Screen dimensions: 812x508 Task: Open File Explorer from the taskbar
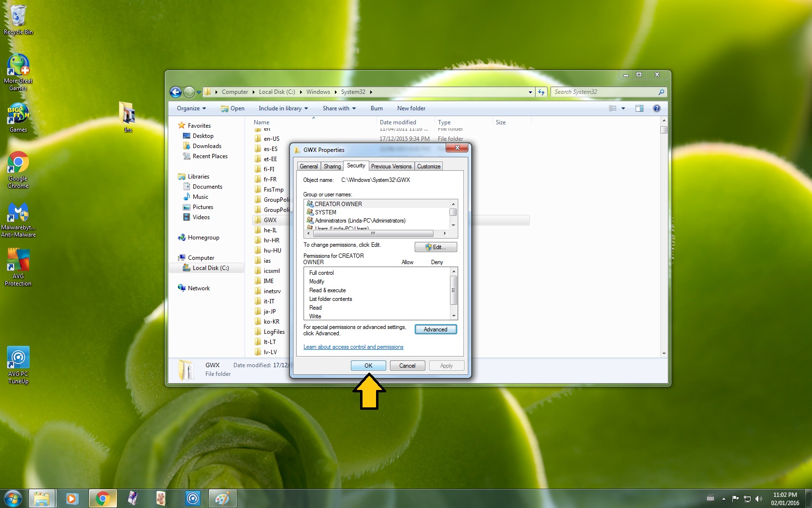pos(42,498)
